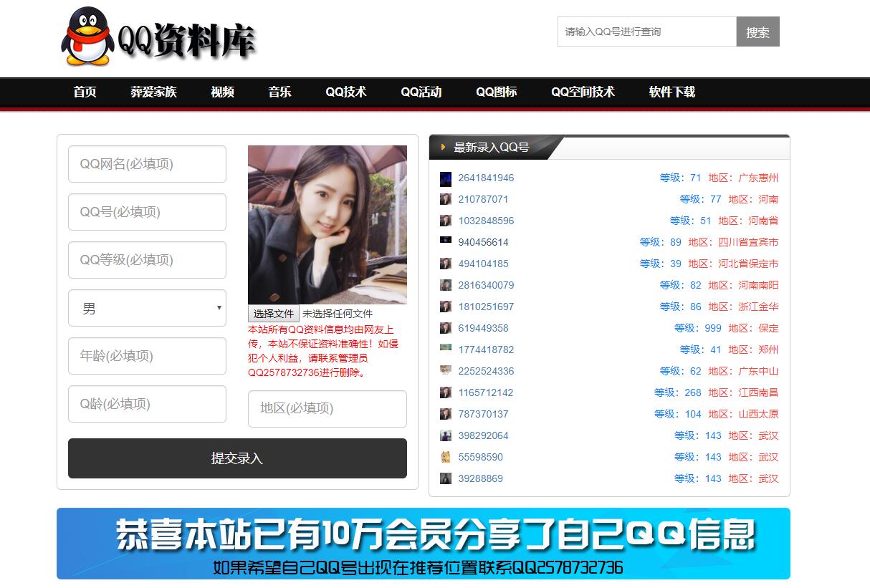The height and width of the screenshot is (588, 870).
Task: Click avatar icon beside 1810251697
Action: point(446,307)
